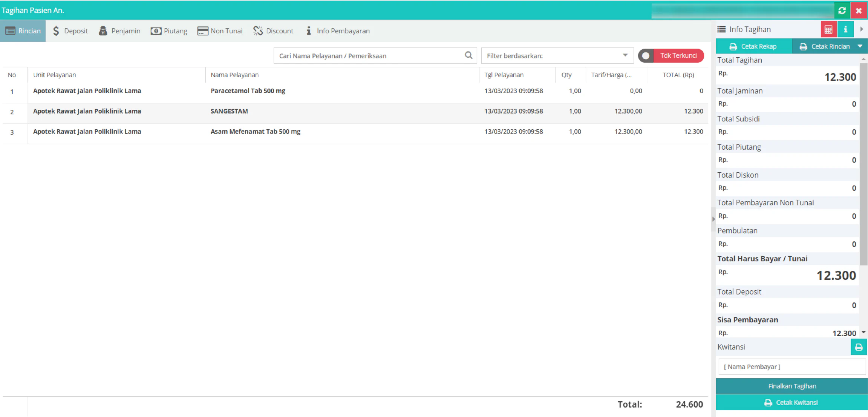Click the refresh icon in title bar
This screenshot has width=868, height=417.
coord(842,11)
